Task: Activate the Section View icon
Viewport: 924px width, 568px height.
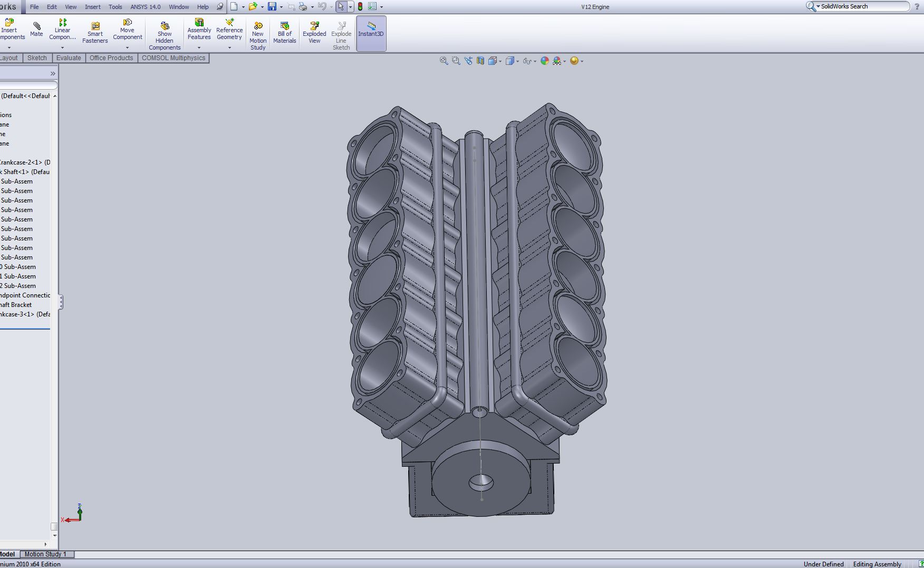Action: tap(480, 61)
